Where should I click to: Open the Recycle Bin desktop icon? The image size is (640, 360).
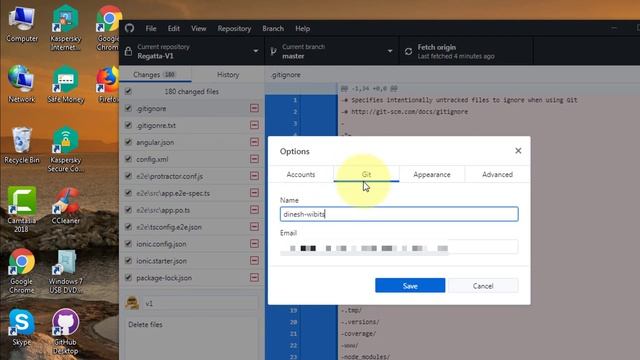(x=22, y=145)
